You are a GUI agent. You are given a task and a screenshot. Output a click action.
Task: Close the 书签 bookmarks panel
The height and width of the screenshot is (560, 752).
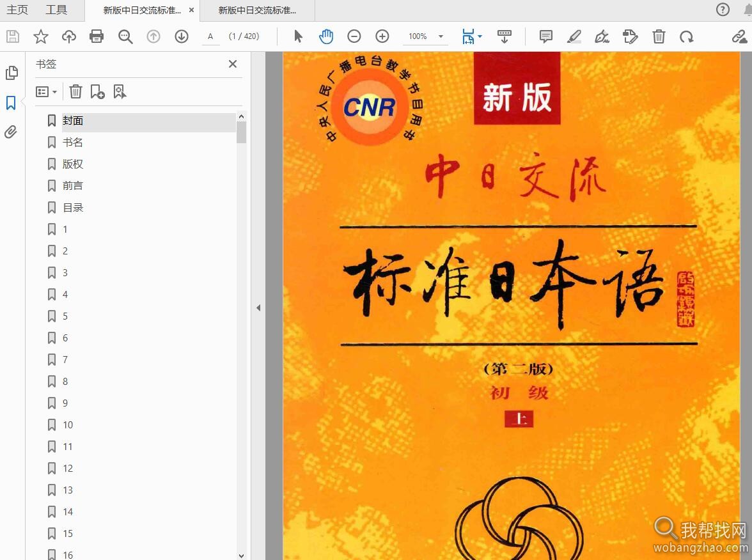click(x=233, y=64)
